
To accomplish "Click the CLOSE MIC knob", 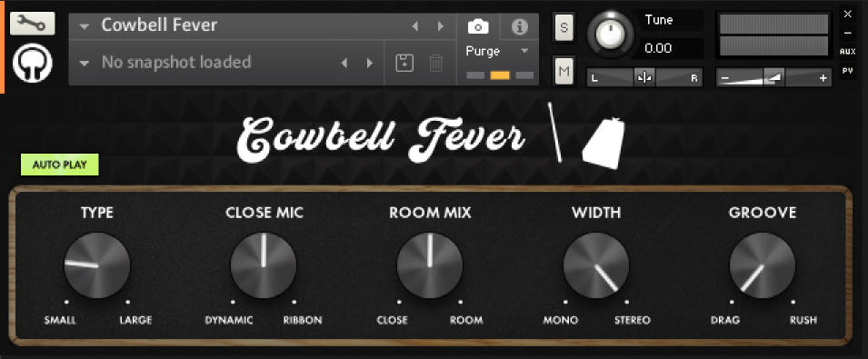I will coord(264,265).
